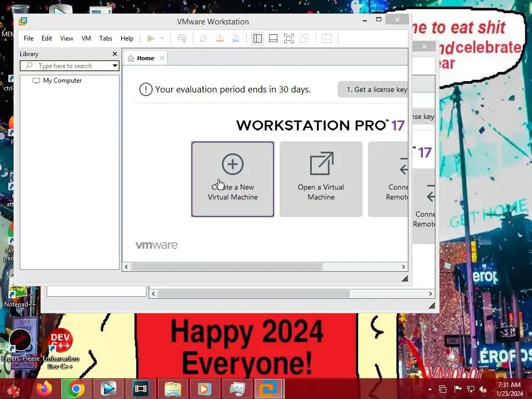Open the blue play media player taskbar icon
The width and height of the screenshot is (532, 399).
tap(109, 389)
